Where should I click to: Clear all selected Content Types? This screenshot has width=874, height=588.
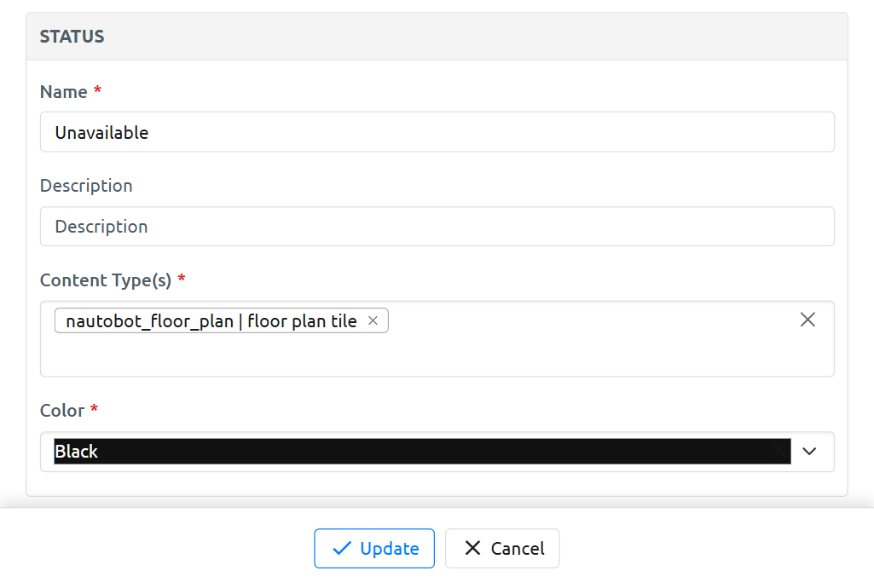(x=807, y=320)
